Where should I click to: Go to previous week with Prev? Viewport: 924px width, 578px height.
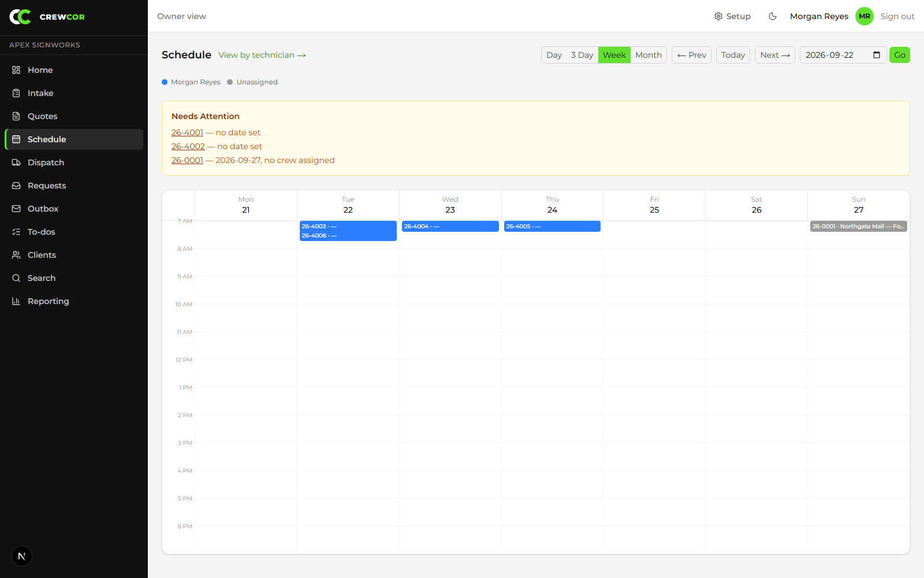(x=691, y=55)
